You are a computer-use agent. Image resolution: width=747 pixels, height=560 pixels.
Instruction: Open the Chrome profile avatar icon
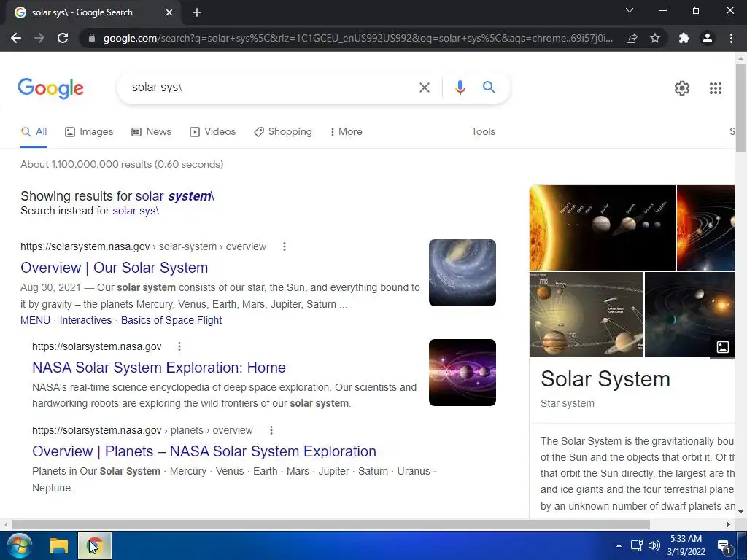[x=708, y=38]
